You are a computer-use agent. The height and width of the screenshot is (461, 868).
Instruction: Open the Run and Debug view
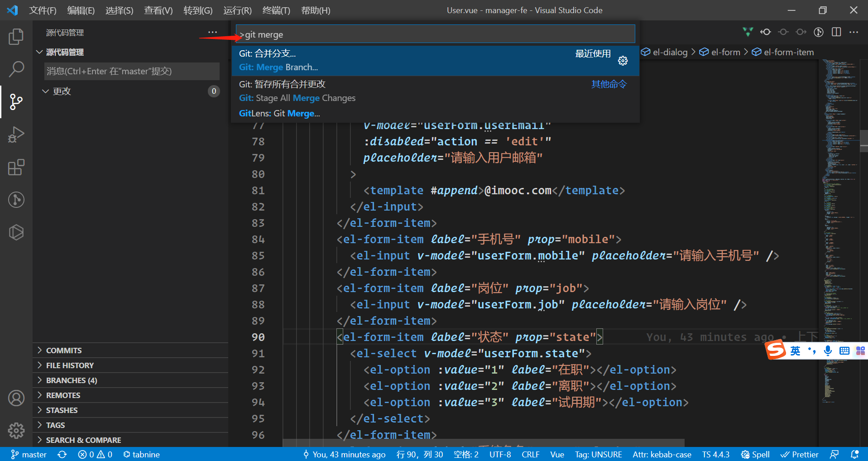point(16,134)
